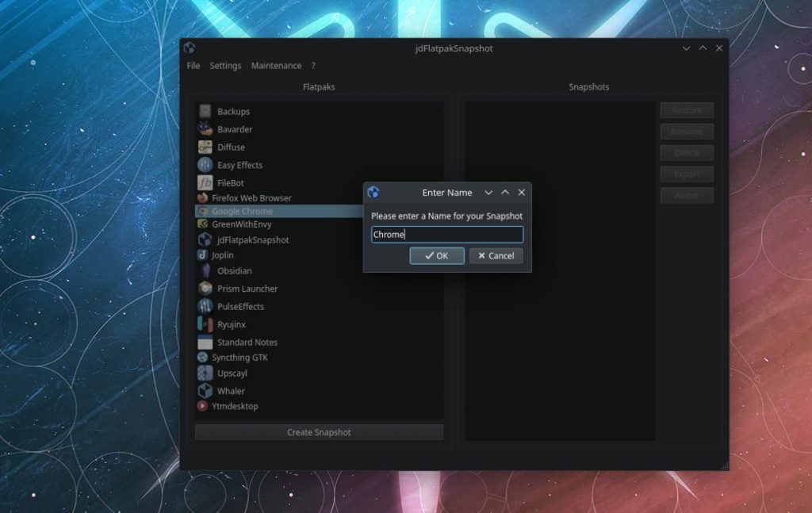Cancel the snapshot naming dialog

[496, 255]
